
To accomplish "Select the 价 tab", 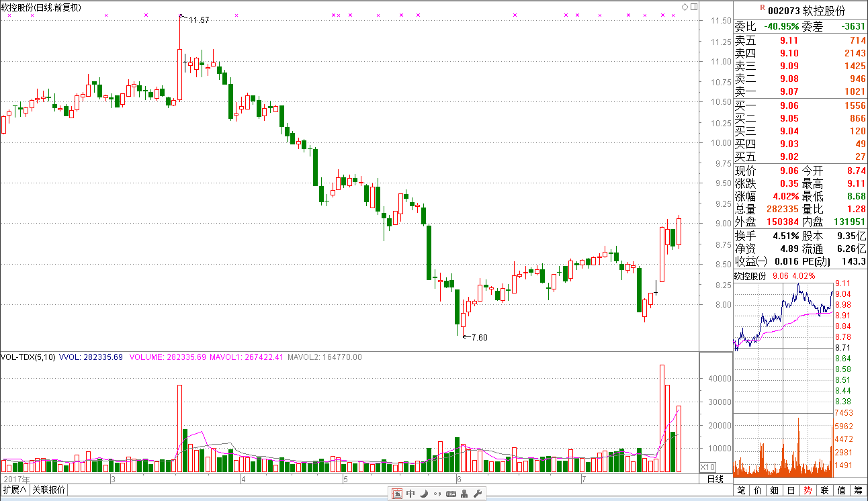I will (x=758, y=490).
